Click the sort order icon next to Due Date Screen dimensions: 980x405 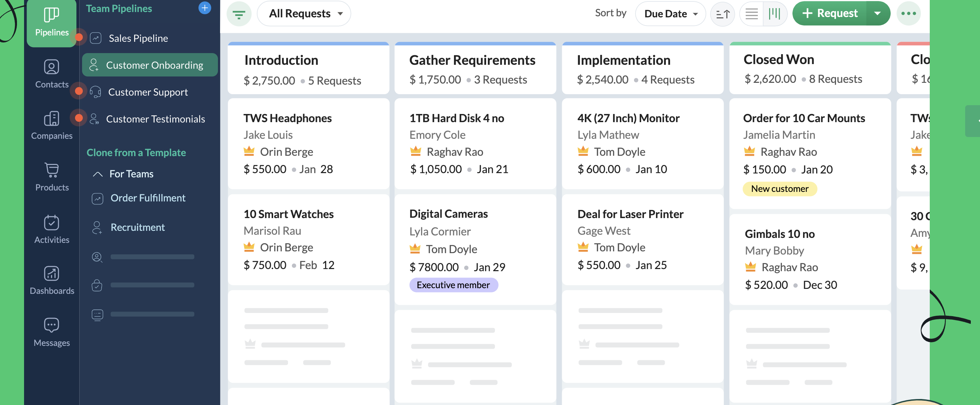(x=722, y=13)
